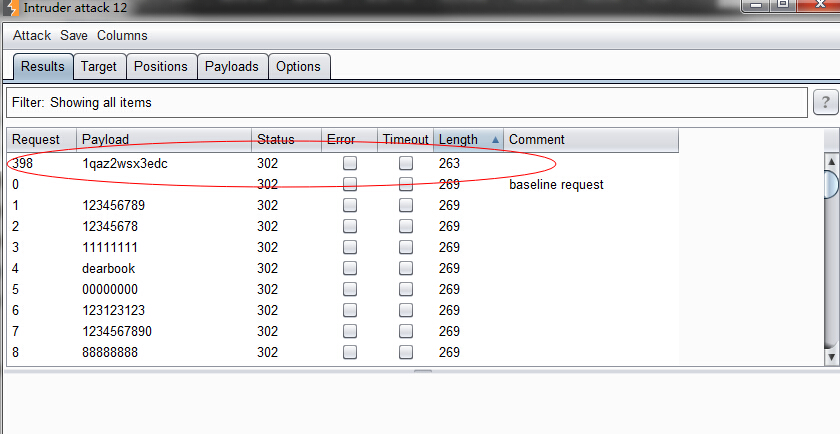Select payload 12345678 cell

[110, 226]
